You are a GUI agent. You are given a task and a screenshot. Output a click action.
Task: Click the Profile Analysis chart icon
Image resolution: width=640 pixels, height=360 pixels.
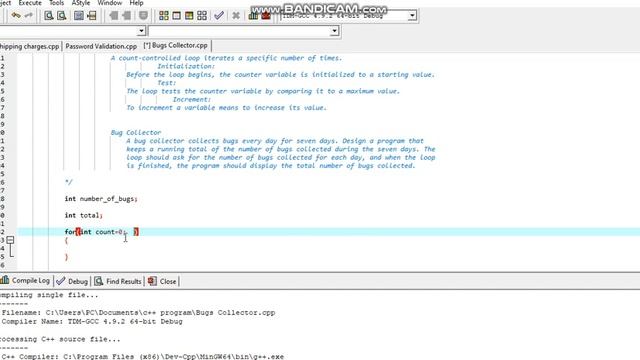[x=253, y=16]
